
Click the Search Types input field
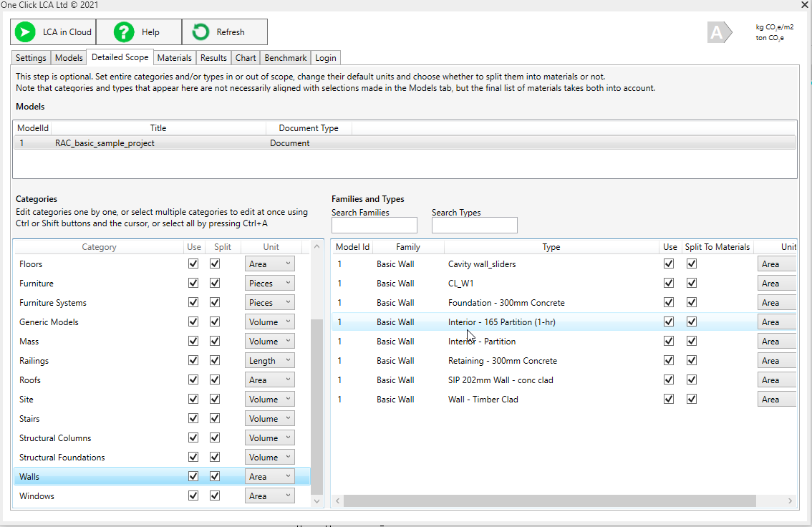pyautogui.click(x=474, y=226)
